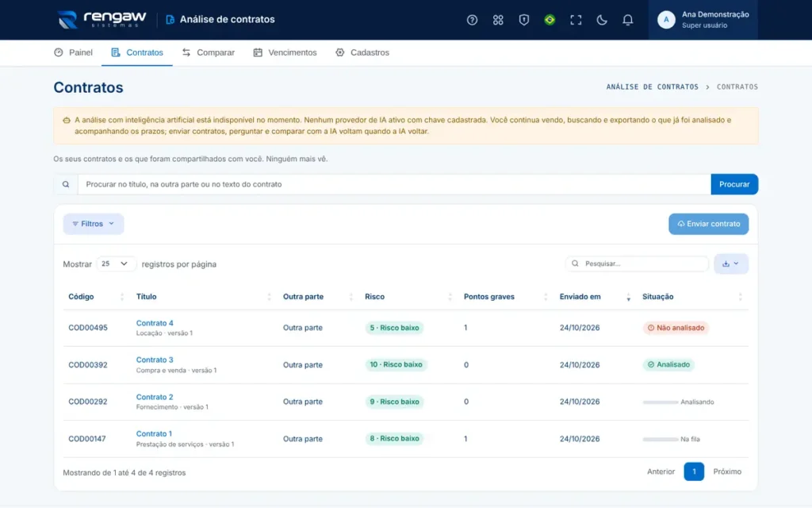
Task: Click code COD00292
Action: click(88, 402)
